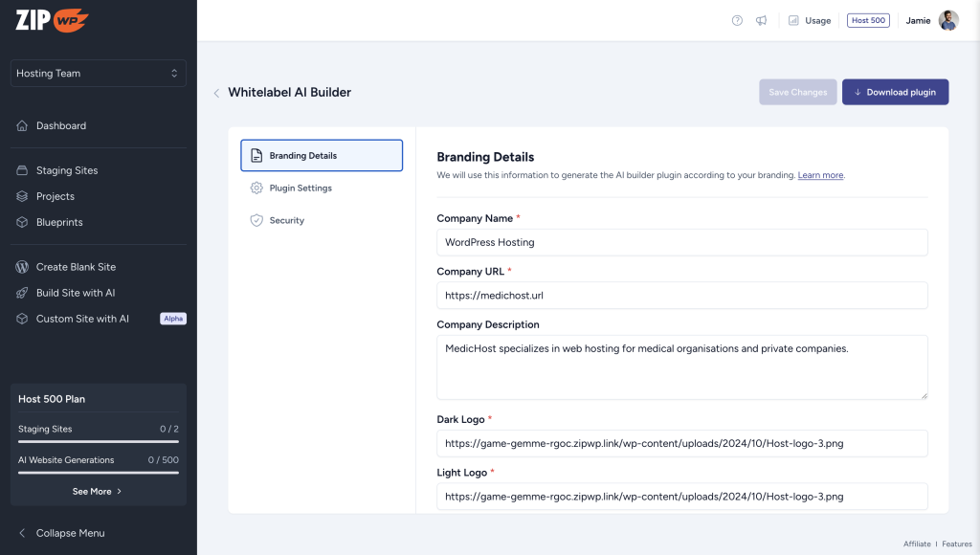Click the WordPress icon for Create Blank Site
Viewport: 980px width, 555px height.
[22, 268]
